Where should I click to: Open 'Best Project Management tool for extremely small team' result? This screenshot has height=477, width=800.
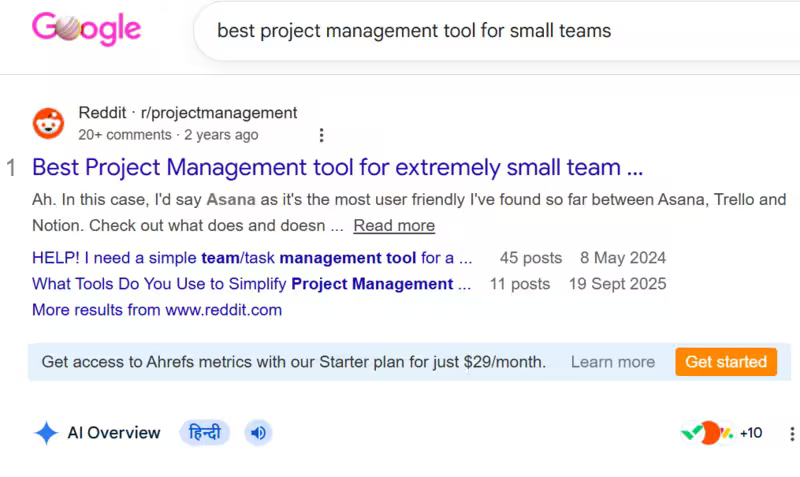pos(337,167)
